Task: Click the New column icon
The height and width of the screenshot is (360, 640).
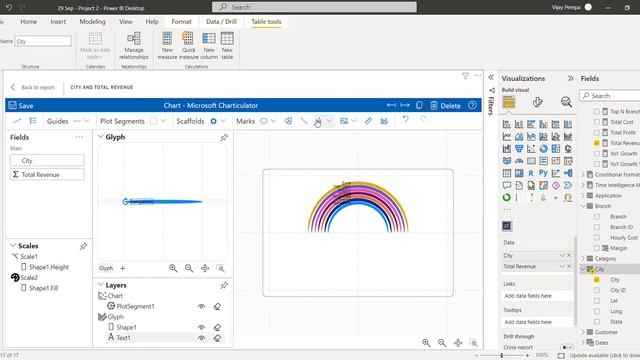Action: pyautogui.click(x=209, y=38)
